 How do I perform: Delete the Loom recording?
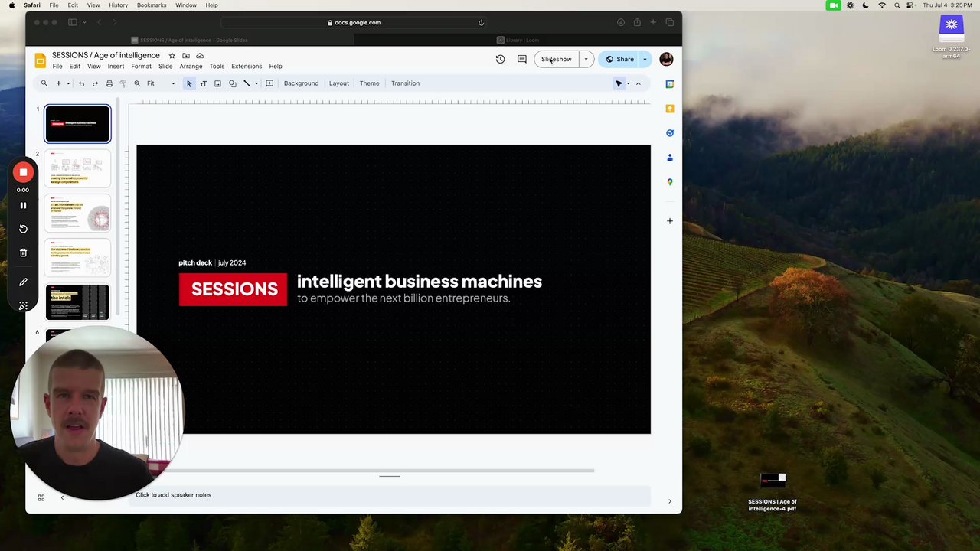tap(23, 253)
